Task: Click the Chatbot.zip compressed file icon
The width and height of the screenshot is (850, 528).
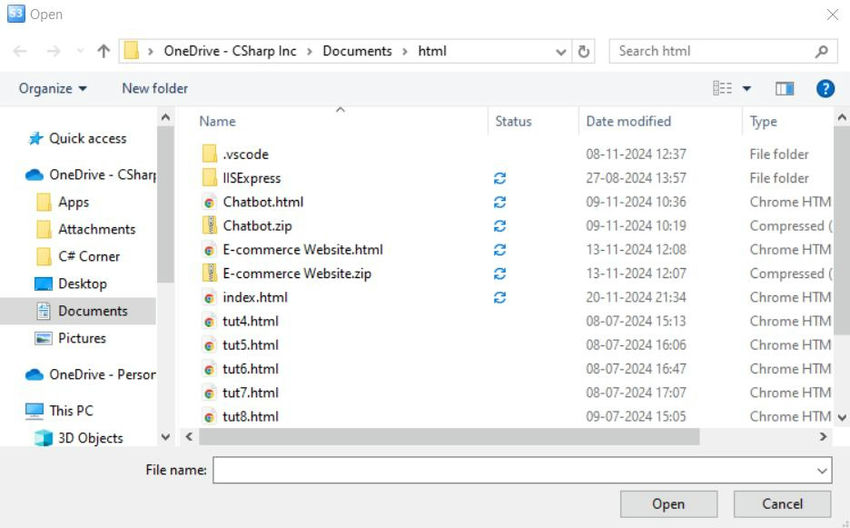Action: point(209,226)
